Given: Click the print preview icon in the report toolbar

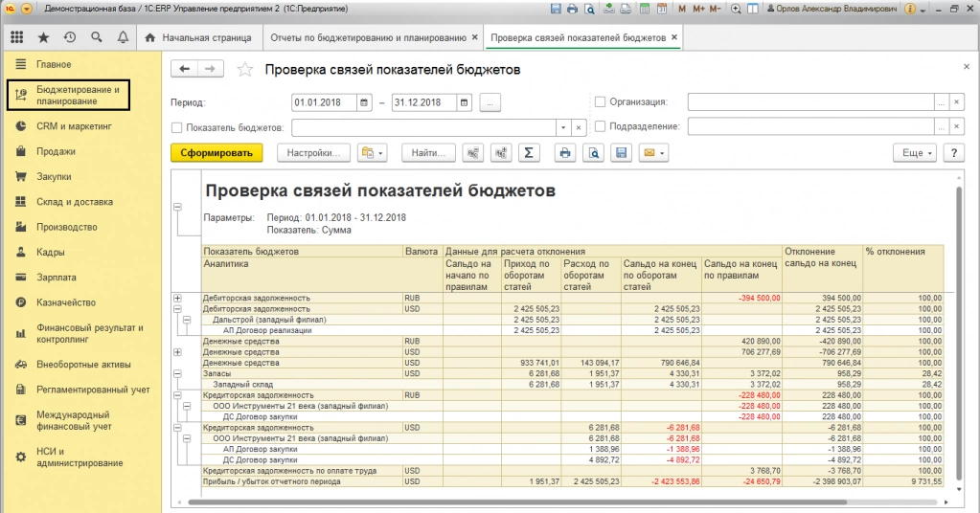Looking at the screenshot, I should coord(593,153).
